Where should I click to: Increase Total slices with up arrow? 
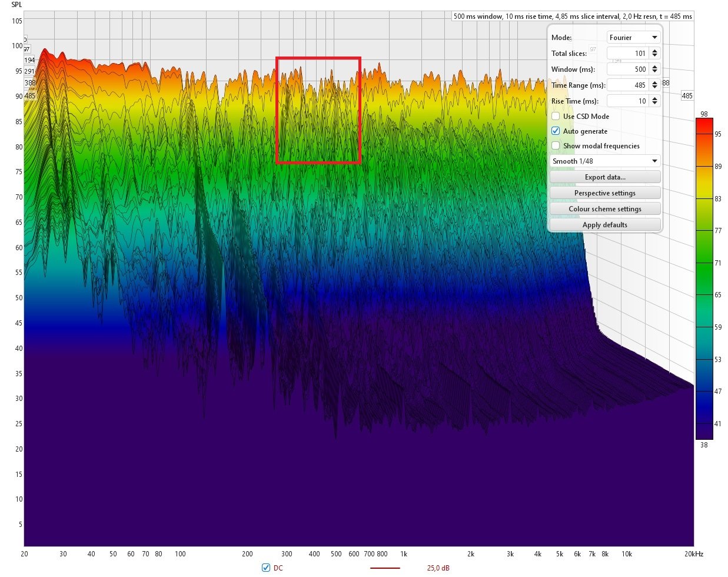tap(654, 51)
